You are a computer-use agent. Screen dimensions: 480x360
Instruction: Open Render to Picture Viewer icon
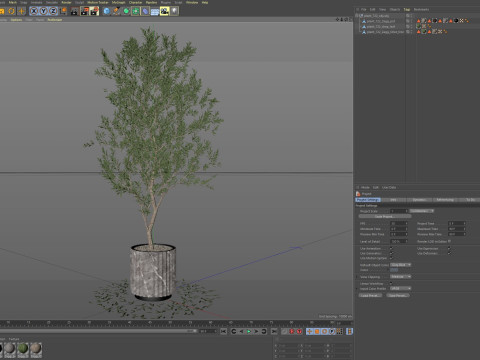84,11
